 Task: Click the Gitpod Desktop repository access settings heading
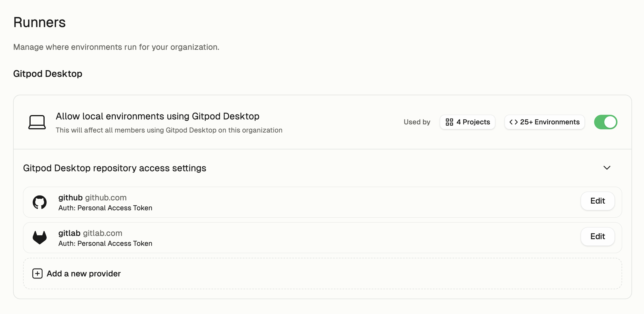point(115,168)
